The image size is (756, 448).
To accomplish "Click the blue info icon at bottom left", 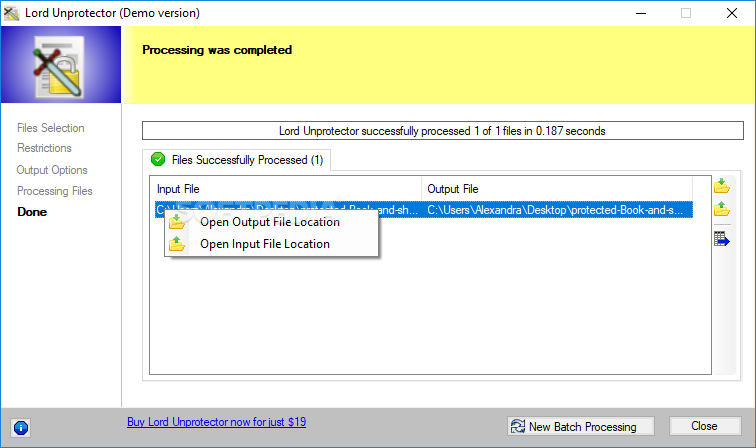I will 21,428.
